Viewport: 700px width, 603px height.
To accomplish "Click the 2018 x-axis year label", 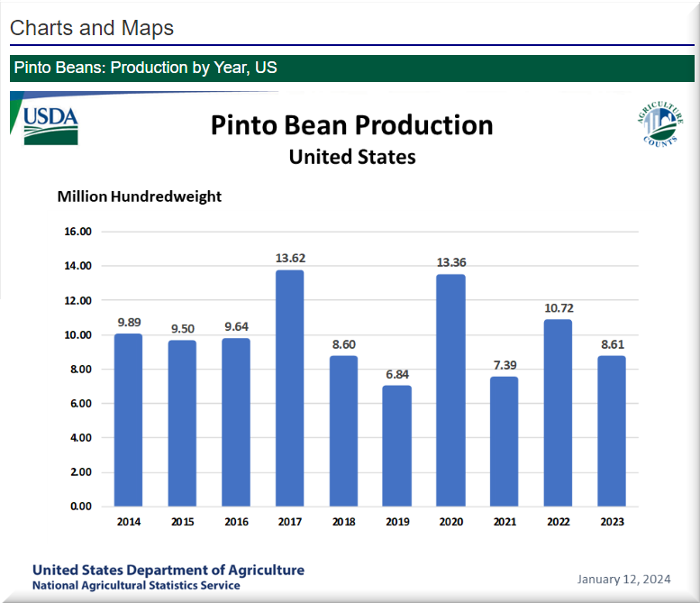I will (343, 520).
